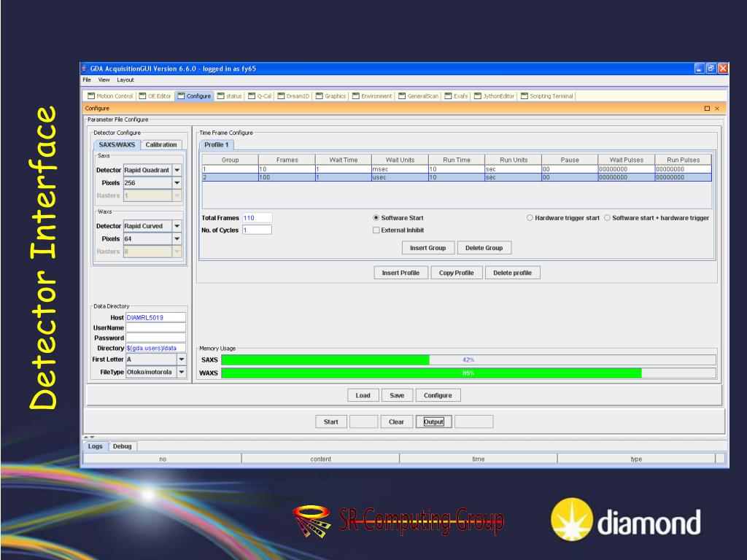747x560 pixels.
Task: Click the Directory field $(gda.users)/data
Action: pyautogui.click(x=156, y=349)
